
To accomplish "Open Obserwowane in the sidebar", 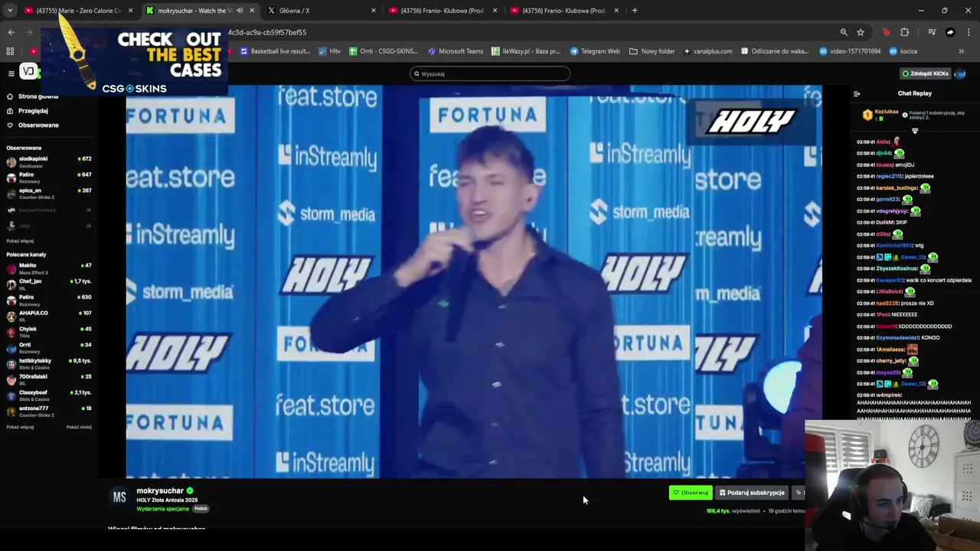I will (x=32, y=125).
